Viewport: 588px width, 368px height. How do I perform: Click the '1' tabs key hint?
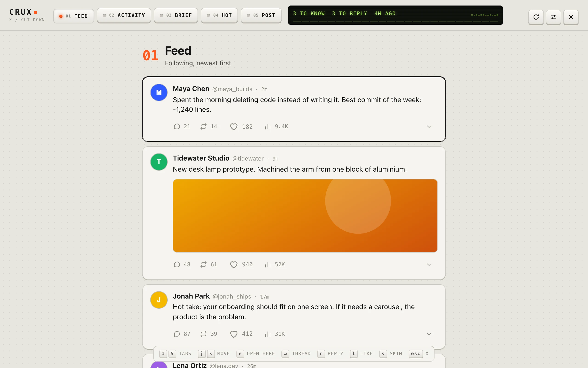[163, 354]
